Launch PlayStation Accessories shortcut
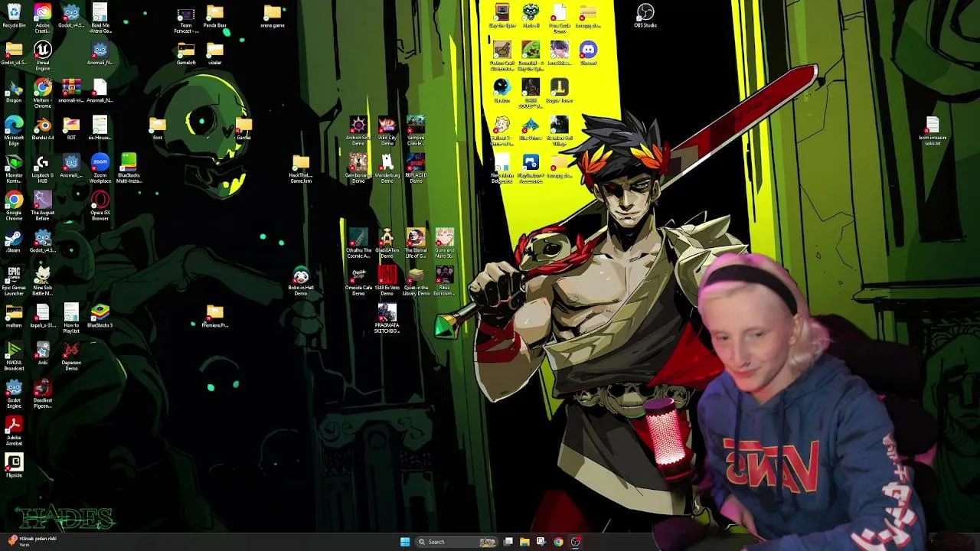This screenshot has width=980, height=551. pos(531,168)
